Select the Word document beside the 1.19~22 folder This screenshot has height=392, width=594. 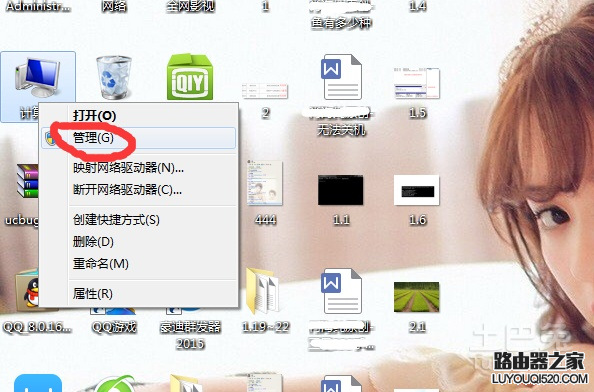click(341, 291)
